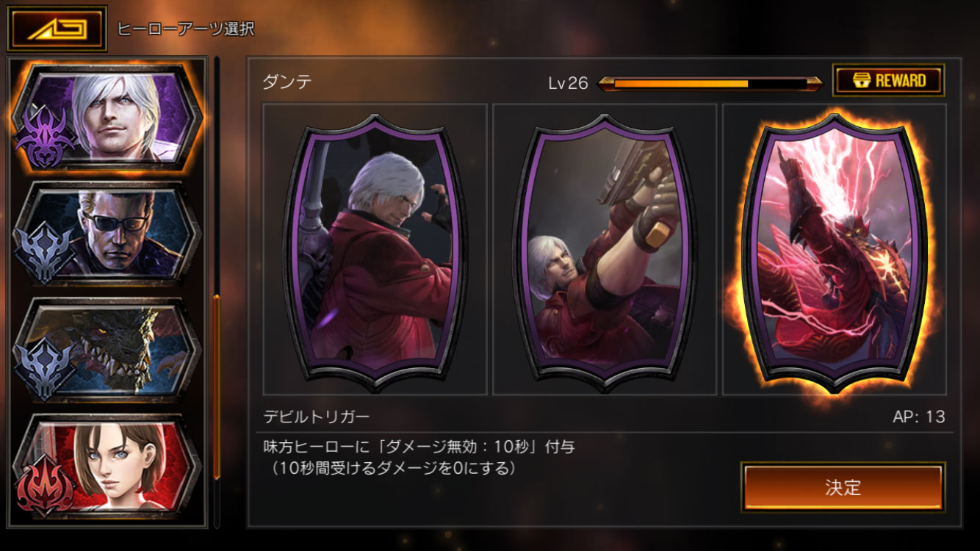980x551 pixels.
Task: Open the REWARD chest button
Action: 888,80
